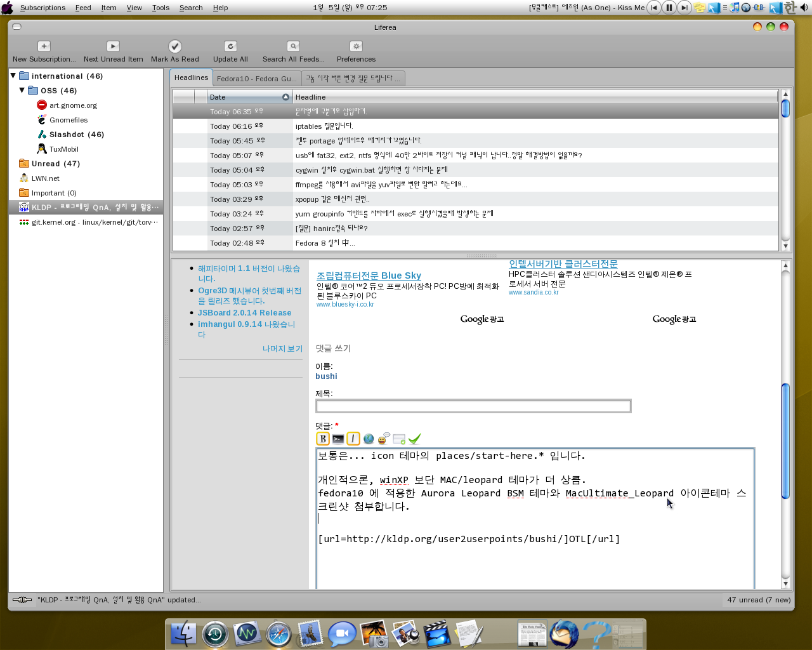Insert bold with the B editor icon
The height and width of the screenshot is (650, 812).
322,439
